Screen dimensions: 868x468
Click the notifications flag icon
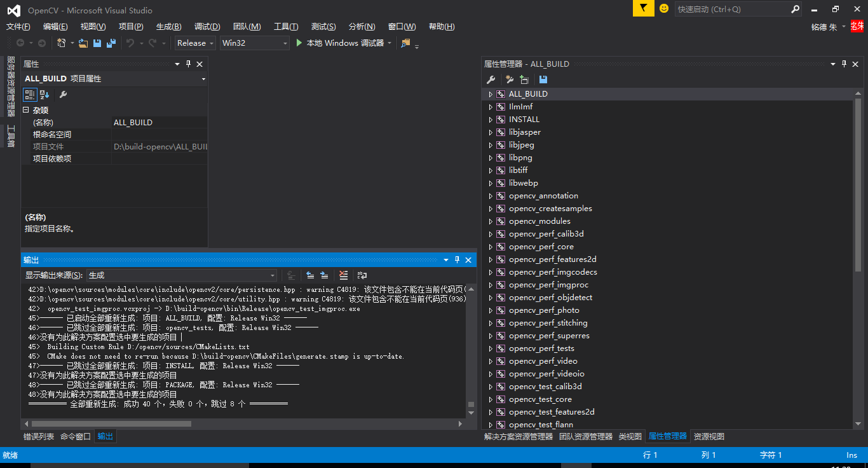click(x=643, y=8)
